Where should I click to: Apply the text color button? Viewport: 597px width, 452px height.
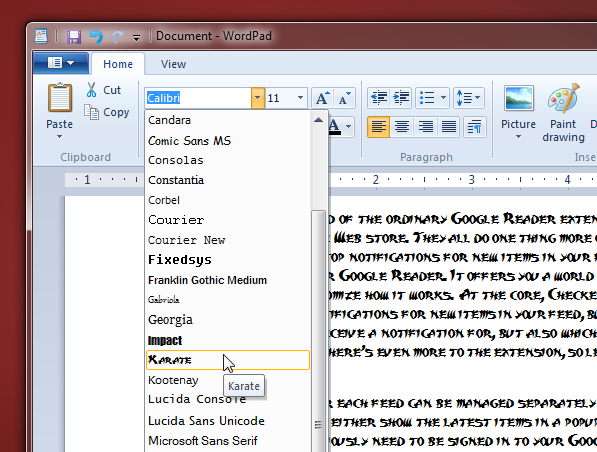[x=334, y=126]
